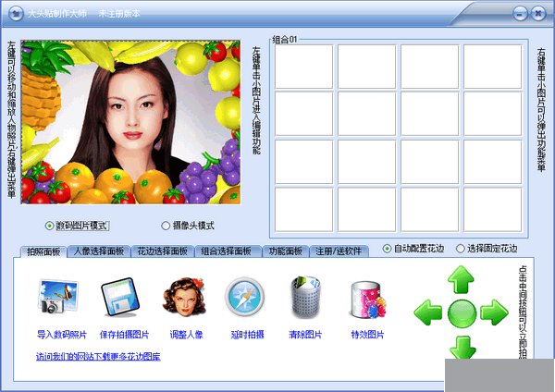Select bottom row, first cell of 组合01 grid

point(303,210)
